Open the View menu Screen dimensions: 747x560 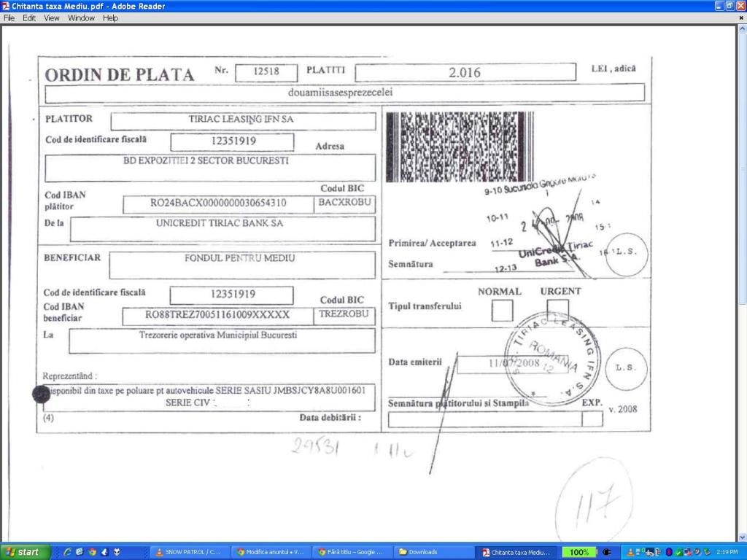coord(51,18)
